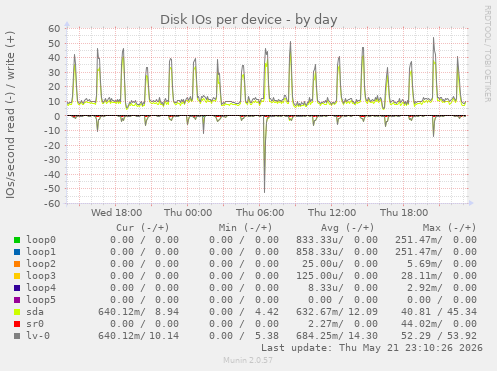
Task: Click the lime sda legend swatch
Action: coord(17,312)
